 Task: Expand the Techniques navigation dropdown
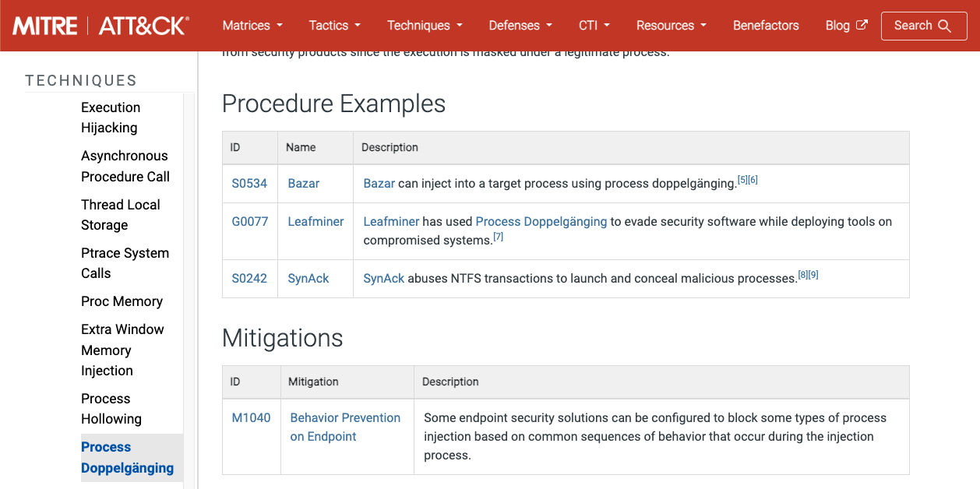pyautogui.click(x=425, y=26)
